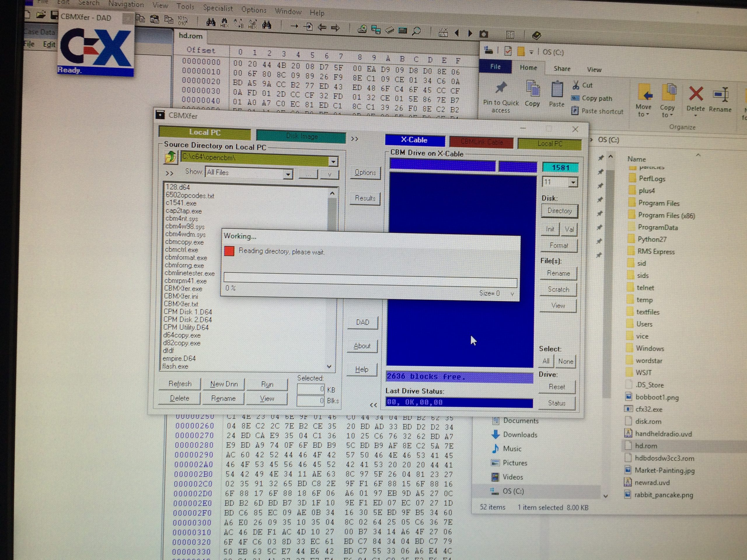Image resolution: width=747 pixels, height=560 pixels.
Task: Click the Working dialog progress bar
Action: pyautogui.click(x=370, y=280)
